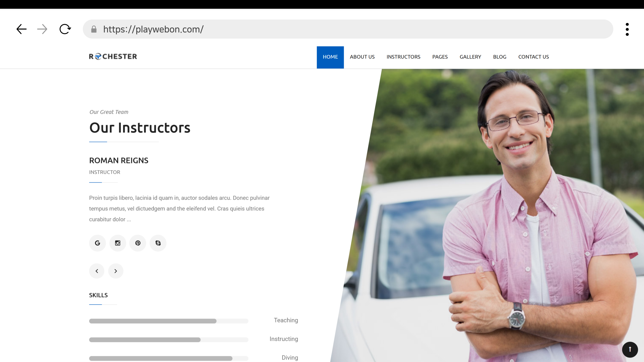Open the About Us menu item
This screenshot has height=362, width=644.
pos(362,57)
